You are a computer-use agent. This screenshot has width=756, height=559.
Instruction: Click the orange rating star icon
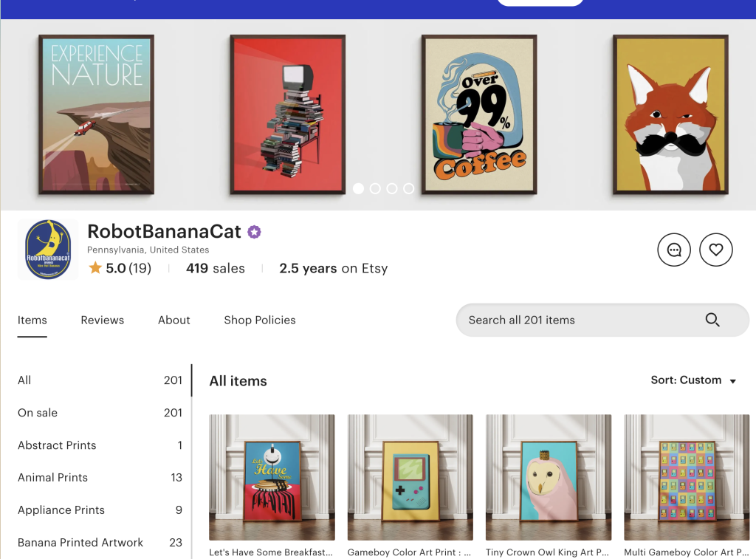95,268
